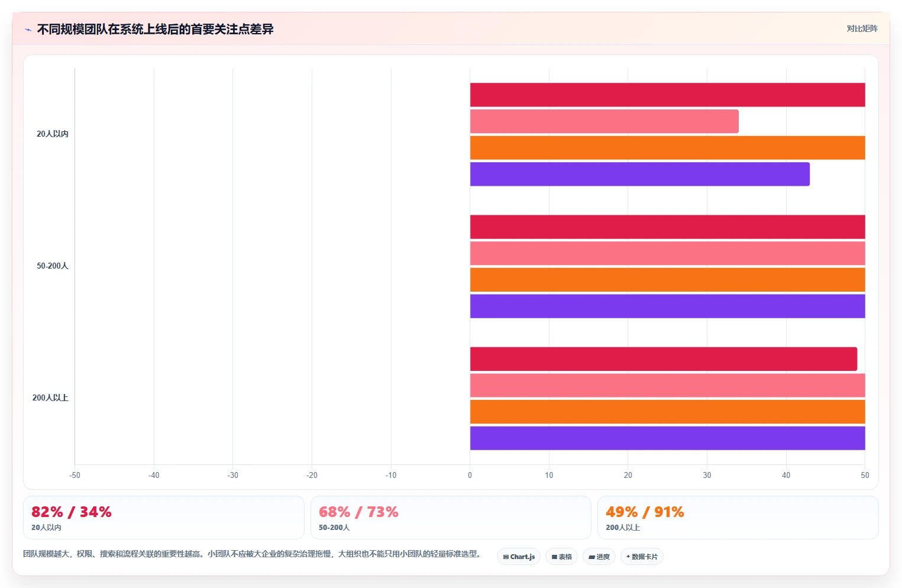
Task: Click the 10 x-axis tick label
Action: point(549,475)
